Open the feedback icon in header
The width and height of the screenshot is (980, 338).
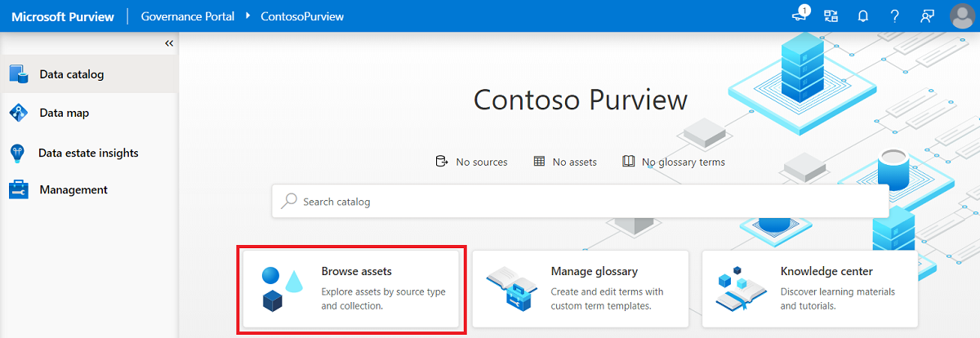pos(927,16)
